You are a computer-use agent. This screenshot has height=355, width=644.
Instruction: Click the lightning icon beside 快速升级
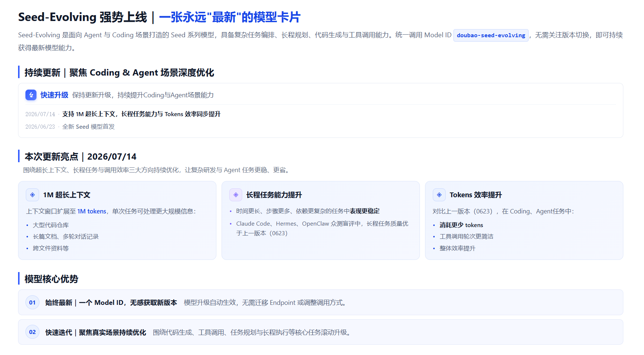click(31, 95)
